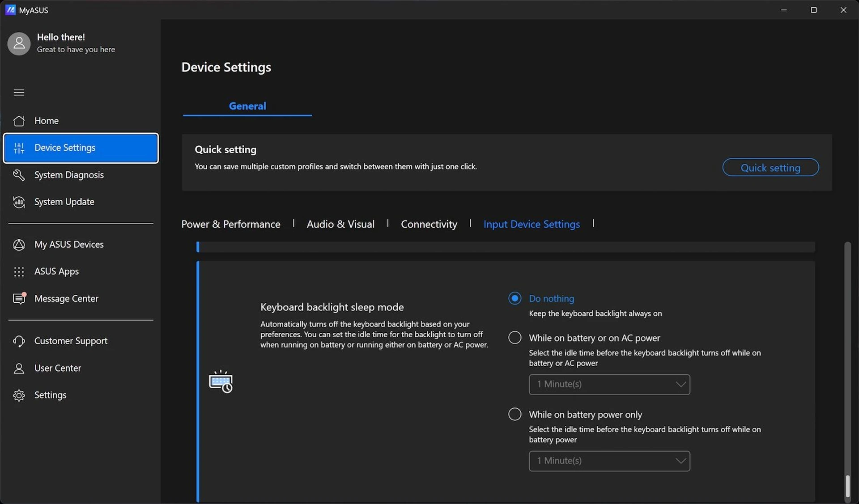The height and width of the screenshot is (504, 859).
Task: Minimize the MyASUS window
Action: (x=784, y=10)
